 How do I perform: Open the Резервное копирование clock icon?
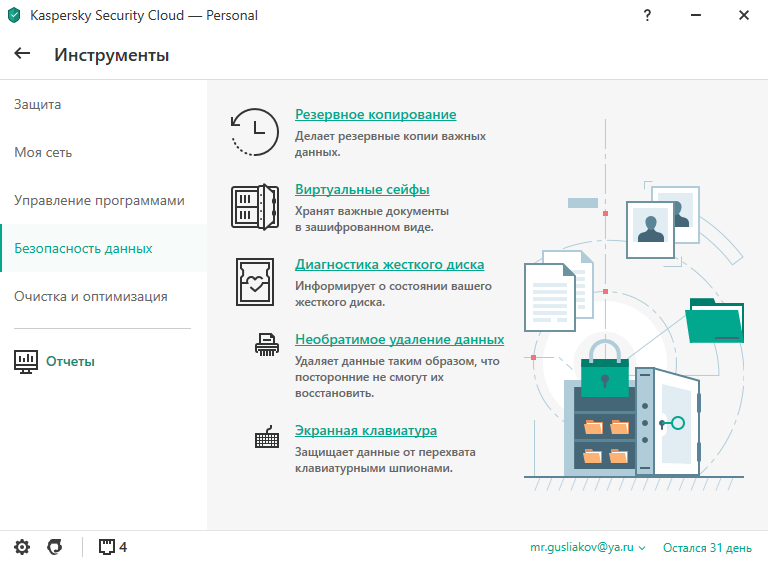tap(255, 132)
